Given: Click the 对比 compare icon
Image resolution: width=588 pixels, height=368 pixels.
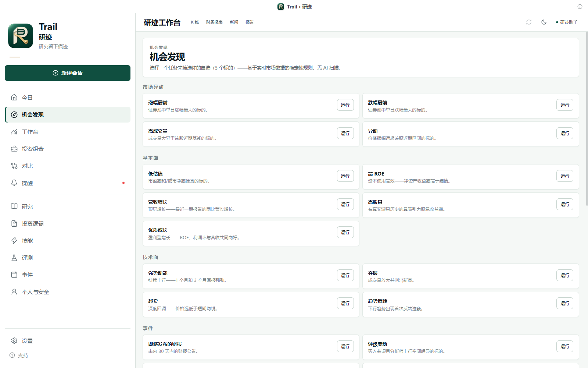Looking at the screenshot, I should click(14, 166).
